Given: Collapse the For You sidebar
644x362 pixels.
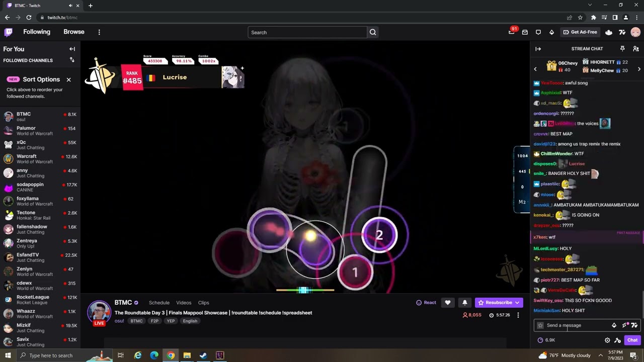Looking at the screenshot, I should [72, 49].
